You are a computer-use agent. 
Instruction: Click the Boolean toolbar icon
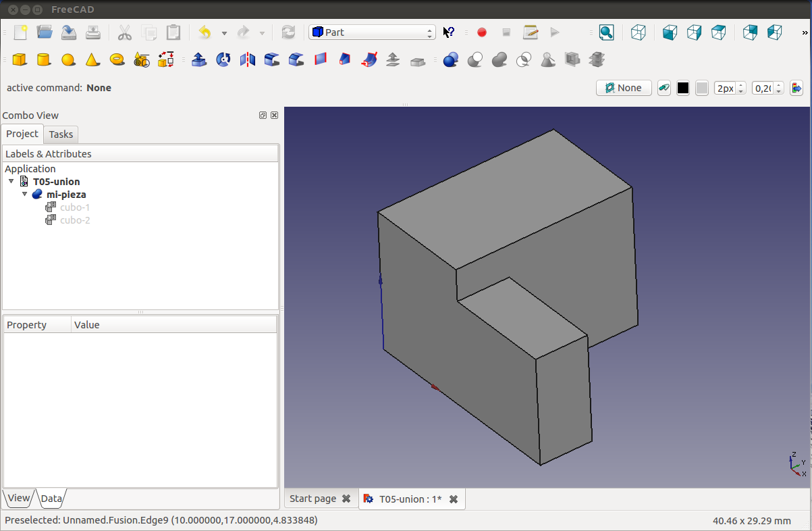click(451, 60)
